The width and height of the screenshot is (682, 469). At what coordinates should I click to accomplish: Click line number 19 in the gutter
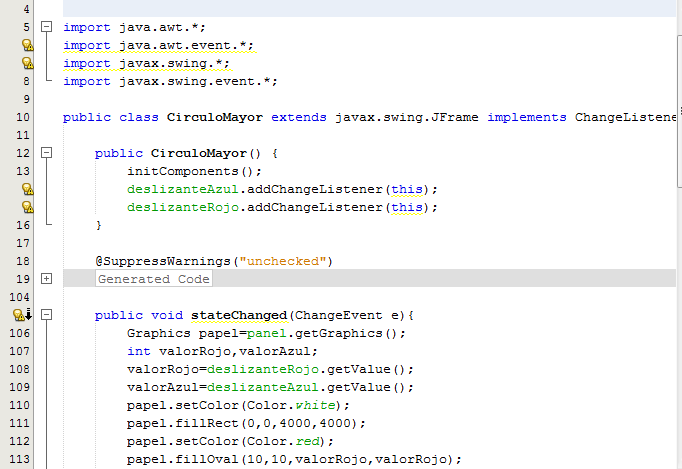click(x=23, y=279)
